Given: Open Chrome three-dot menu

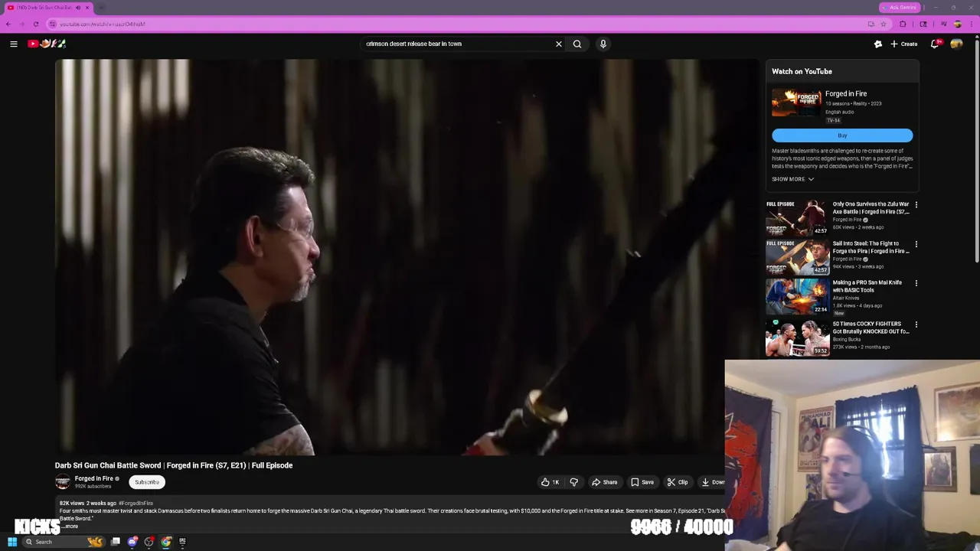Looking at the screenshot, I should [970, 24].
